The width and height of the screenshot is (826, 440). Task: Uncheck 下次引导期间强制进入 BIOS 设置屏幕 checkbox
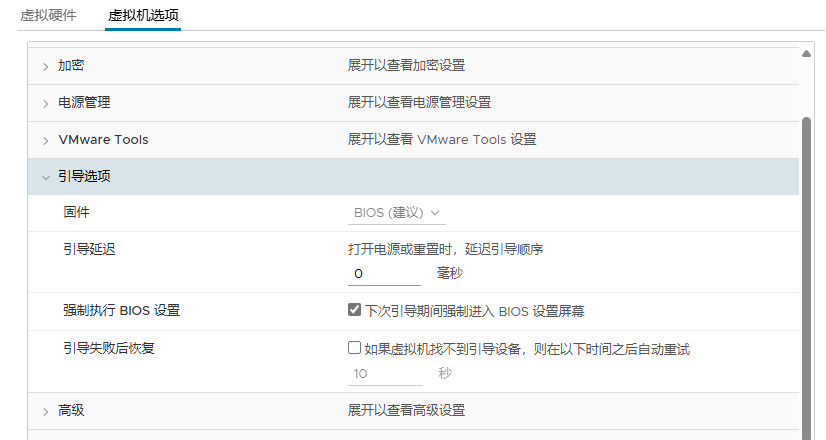(x=354, y=310)
